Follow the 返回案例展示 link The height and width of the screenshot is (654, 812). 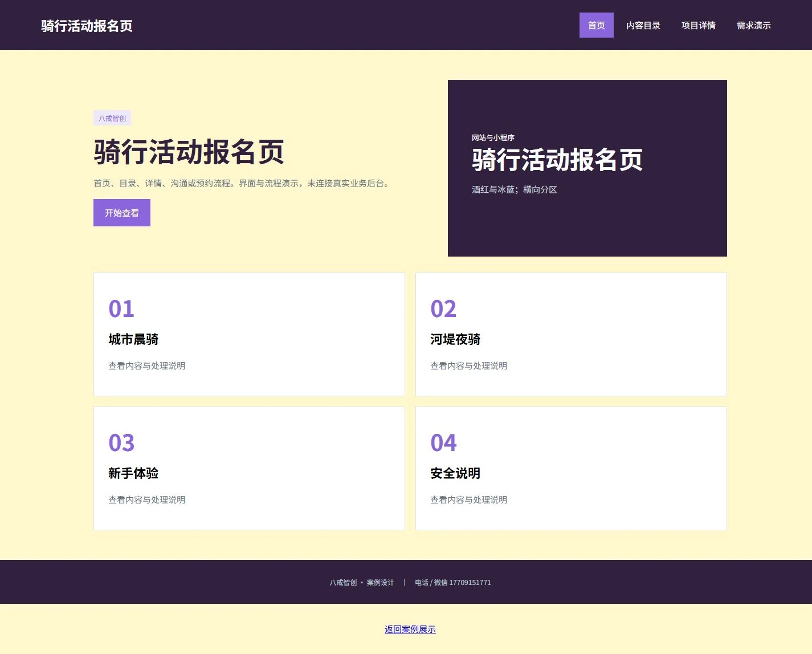click(410, 629)
